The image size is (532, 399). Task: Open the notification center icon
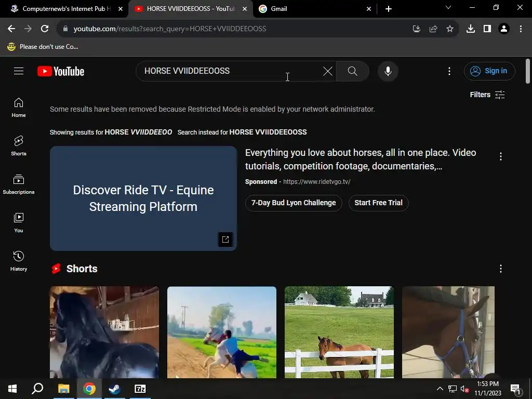516,389
